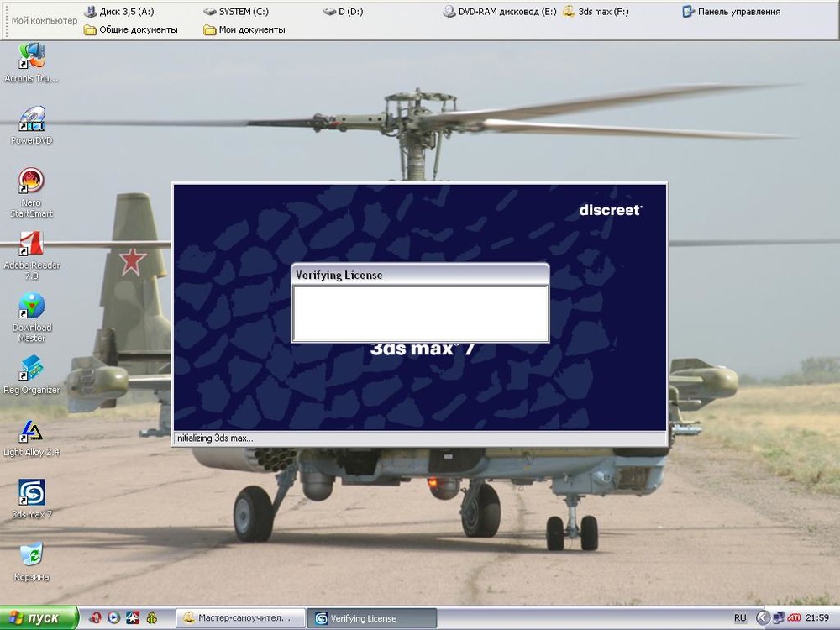The width and height of the screenshot is (840, 630).
Task: Open the Корзина recycle bin icon
Action: [x=31, y=562]
